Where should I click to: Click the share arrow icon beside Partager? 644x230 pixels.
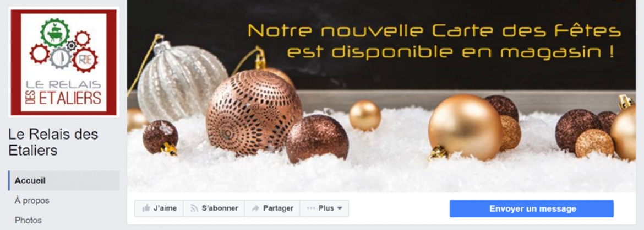tap(255, 208)
